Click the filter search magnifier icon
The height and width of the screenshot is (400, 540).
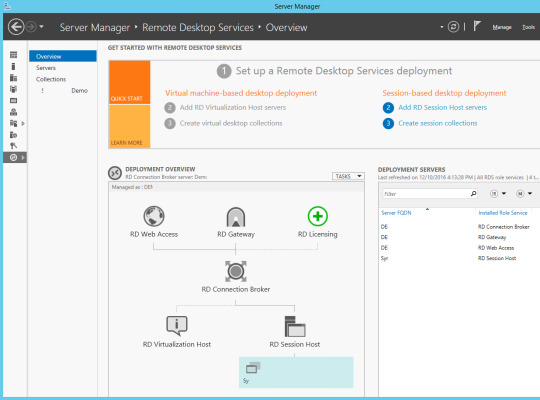pyautogui.click(x=474, y=194)
